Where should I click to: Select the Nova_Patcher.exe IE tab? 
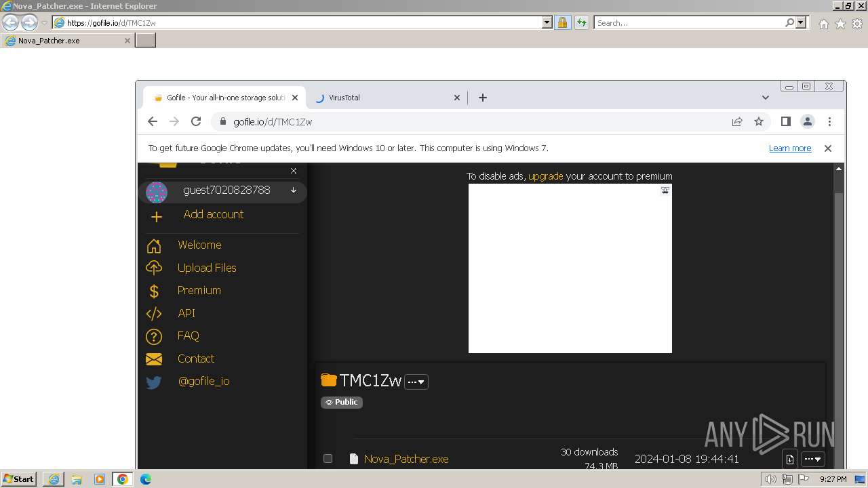click(67, 41)
